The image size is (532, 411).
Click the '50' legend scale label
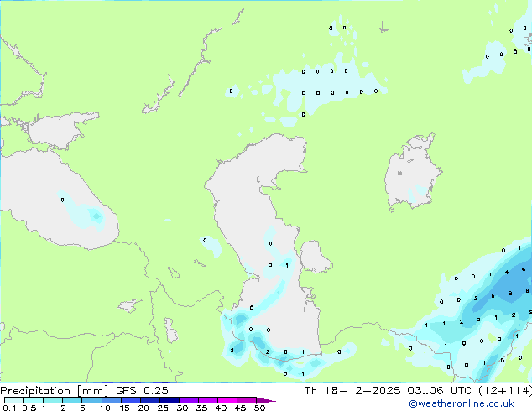pos(259,408)
